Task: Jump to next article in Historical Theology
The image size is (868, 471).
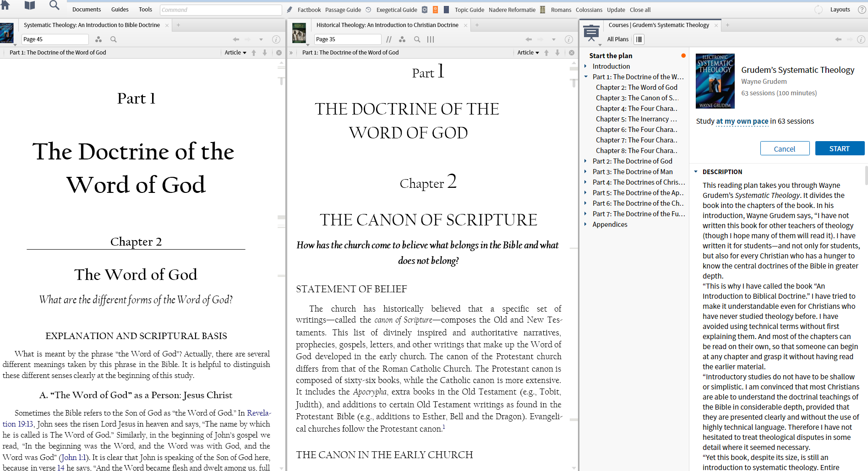Action: click(557, 53)
